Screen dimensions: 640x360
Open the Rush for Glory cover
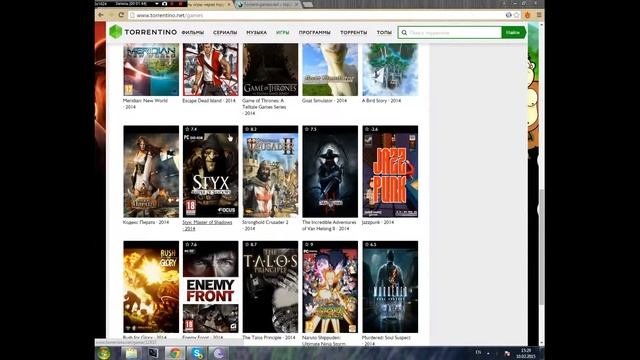pos(151,287)
